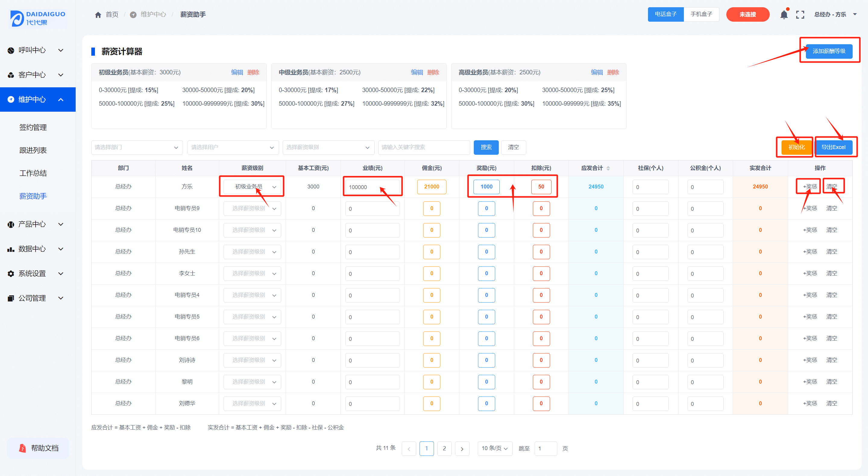Click the 客户中心 sidebar icon

coord(11,75)
